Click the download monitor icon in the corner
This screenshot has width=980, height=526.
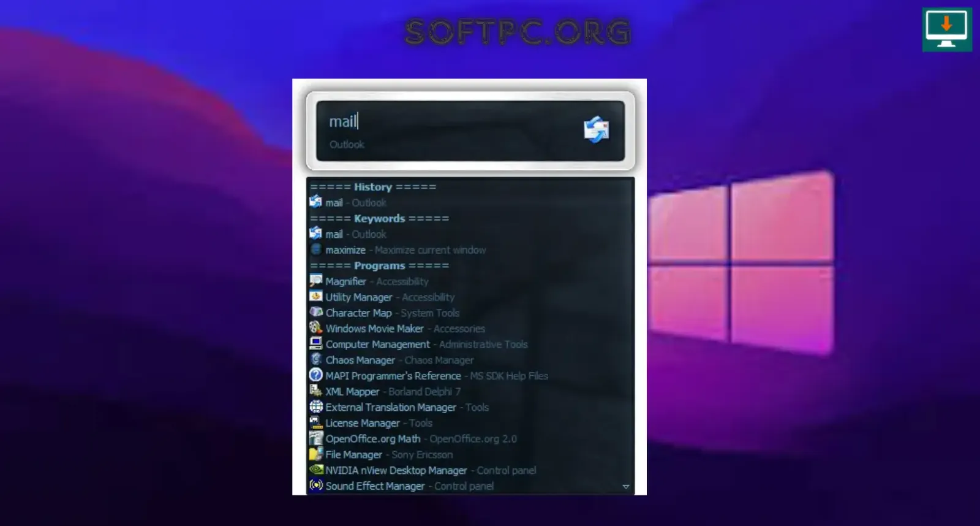(x=947, y=29)
